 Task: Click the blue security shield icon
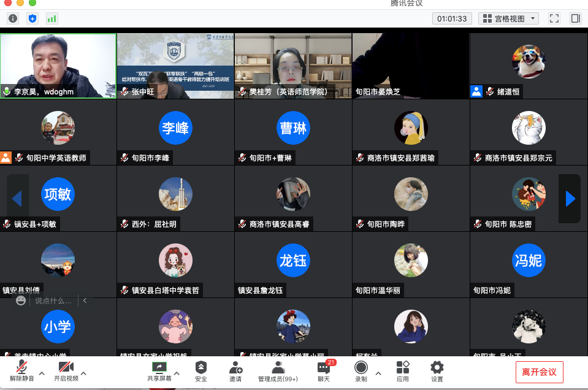pos(32,18)
